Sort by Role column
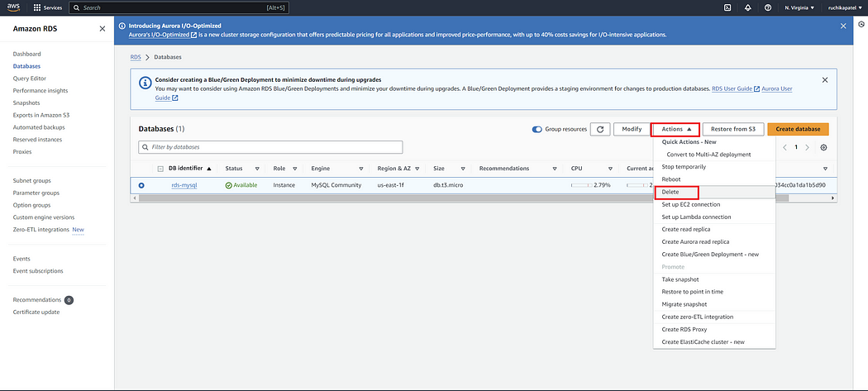 (x=294, y=169)
